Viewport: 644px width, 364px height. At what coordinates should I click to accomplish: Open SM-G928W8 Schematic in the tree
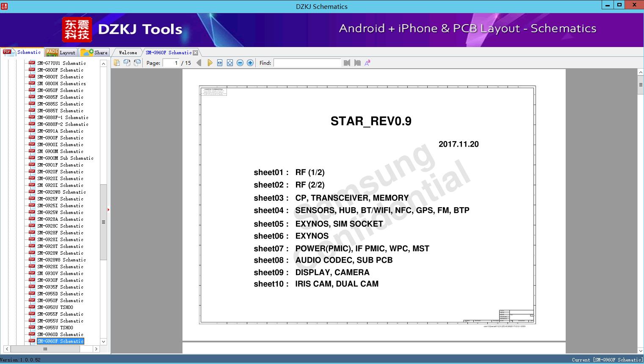tap(61, 260)
